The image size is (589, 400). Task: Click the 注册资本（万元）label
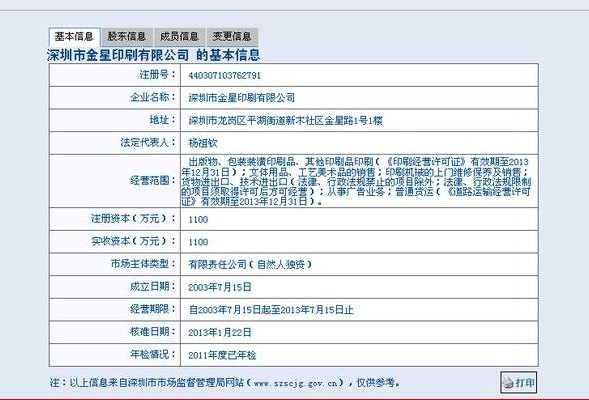133,219
